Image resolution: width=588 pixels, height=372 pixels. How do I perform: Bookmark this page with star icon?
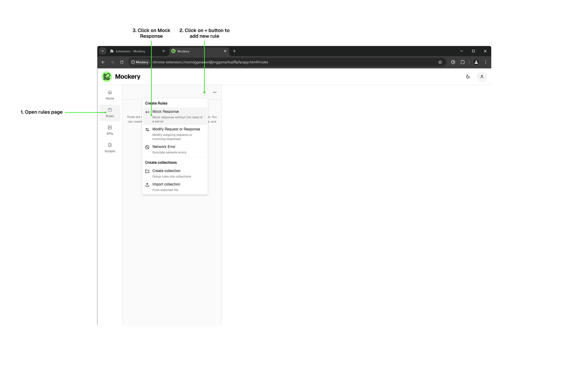click(440, 62)
